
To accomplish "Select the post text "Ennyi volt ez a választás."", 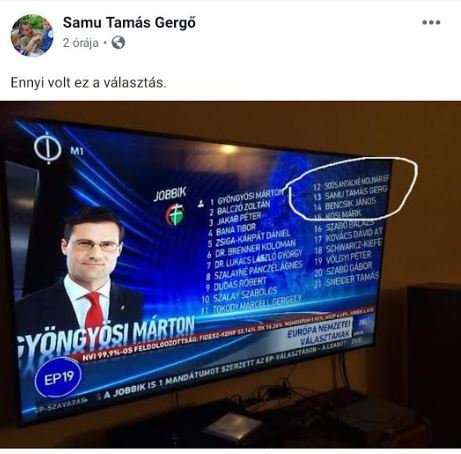I will pos(88,83).
